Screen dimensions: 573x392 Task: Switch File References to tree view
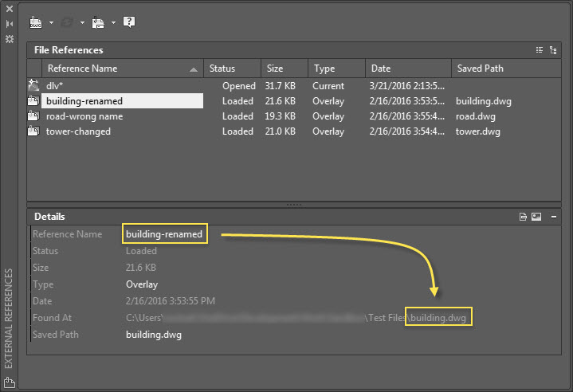[553, 50]
